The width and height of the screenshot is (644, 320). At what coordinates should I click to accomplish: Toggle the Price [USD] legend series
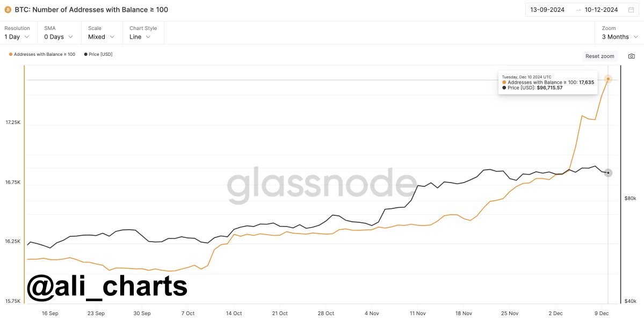pyautogui.click(x=98, y=54)
